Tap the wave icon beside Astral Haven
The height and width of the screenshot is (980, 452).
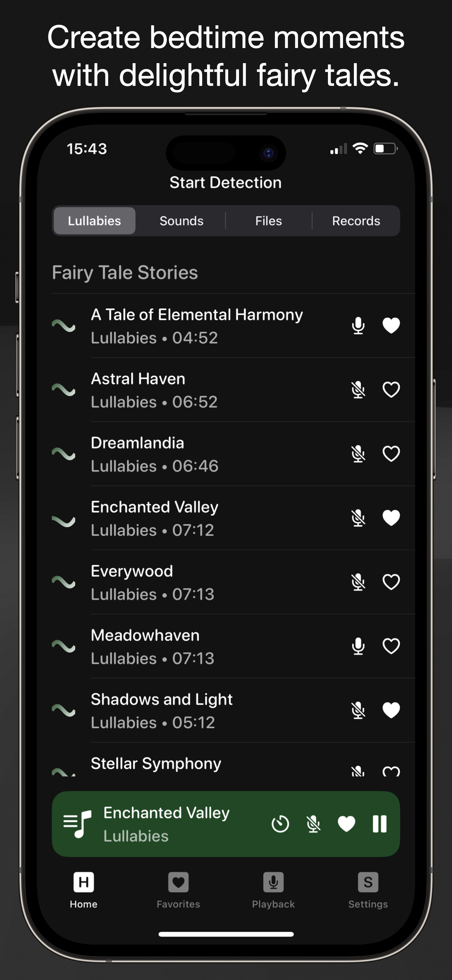coord(63,389)
